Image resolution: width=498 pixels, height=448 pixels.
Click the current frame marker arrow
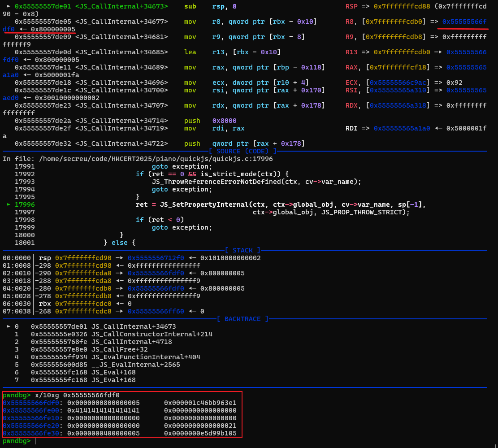[x=8, y=326]
